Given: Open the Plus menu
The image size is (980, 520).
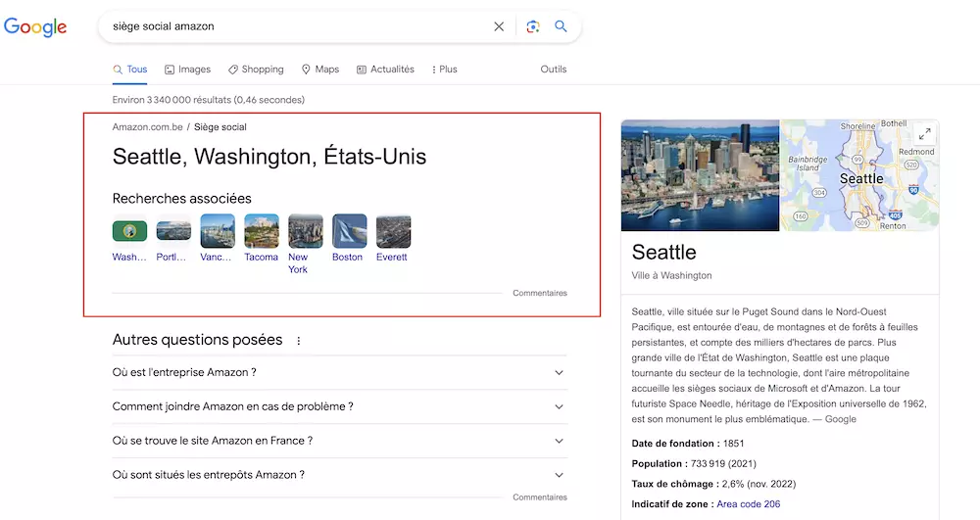Looking at the screenshot, I should tap(444, 70).
